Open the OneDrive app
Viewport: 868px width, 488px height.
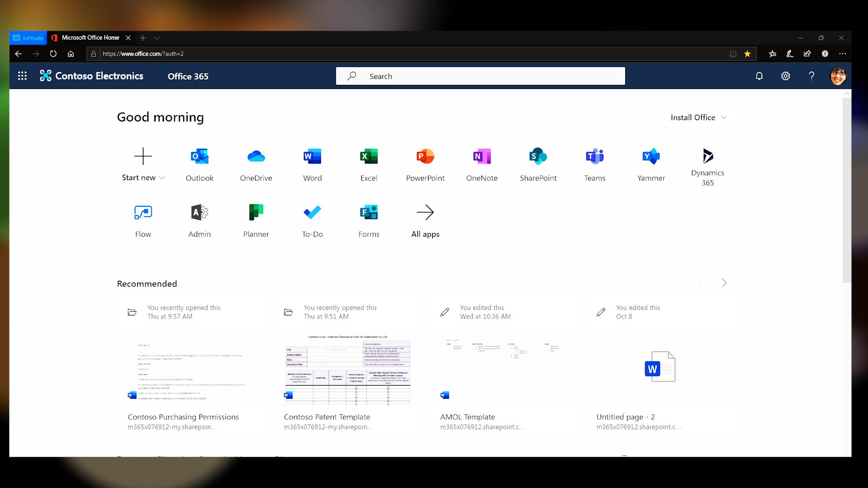[x=256, y=165]
